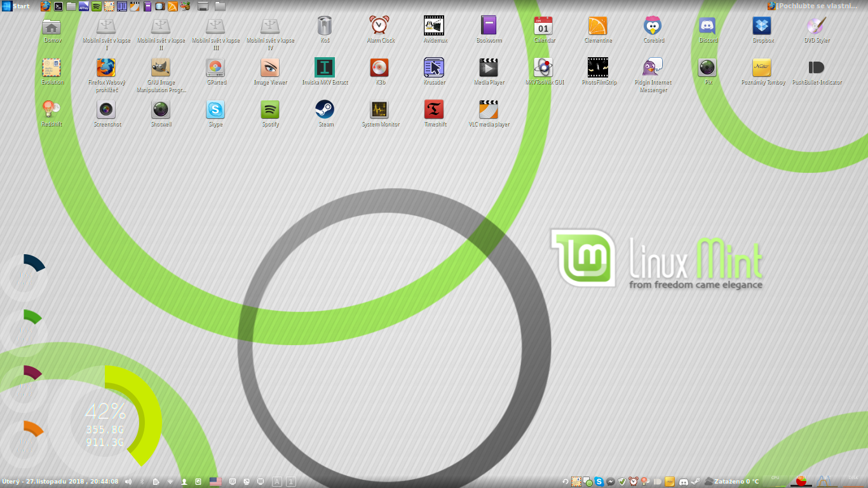Open VLC media player desktop icon
Image resolution: width=868 pixels, height=488 pixels.
click(x=489, y=113)
